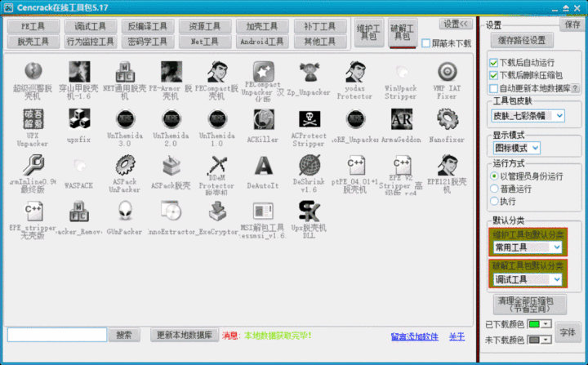
Task: Select the upxfix icon
Action: click(79, 119)
